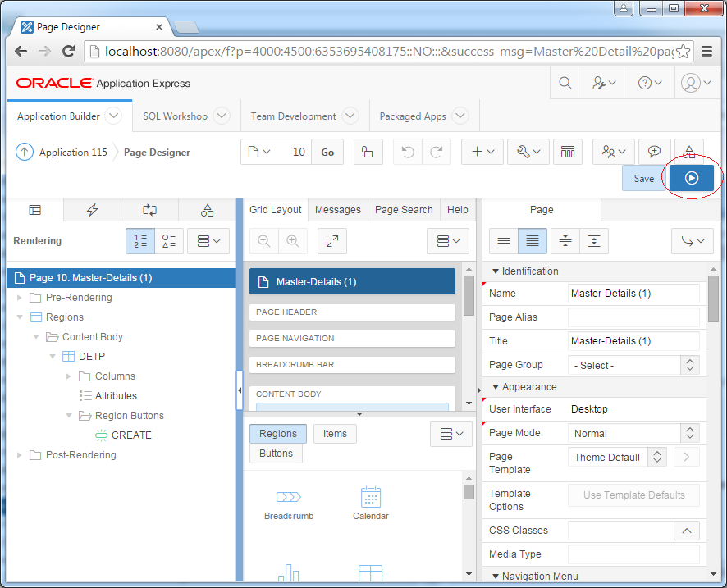The image size is (727, 588).
Task: Click the Redo arrow button
Action: [437, 152]
